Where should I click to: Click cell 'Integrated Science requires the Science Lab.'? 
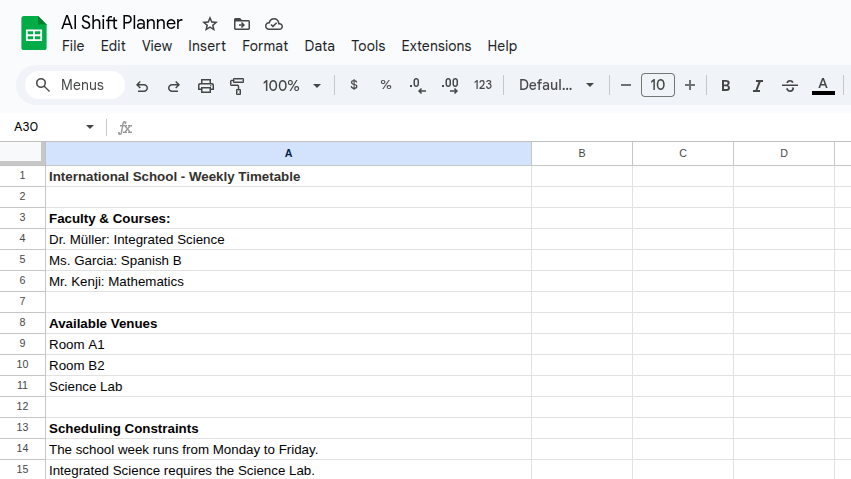(x=288, y=470)
